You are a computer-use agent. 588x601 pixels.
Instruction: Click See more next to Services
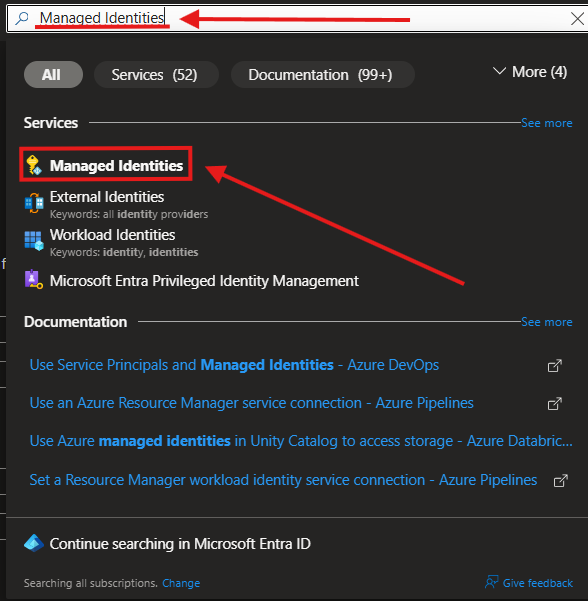point(547,123)
